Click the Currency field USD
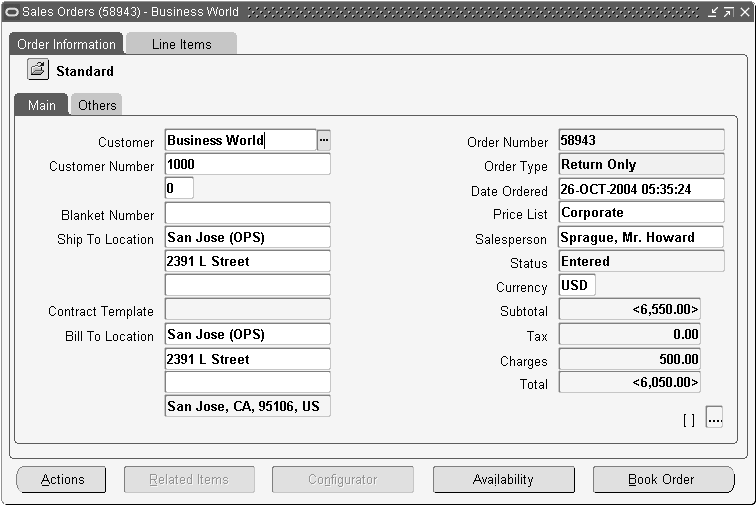Viewport: 756px width, 505px height. (x=577, y=285)
